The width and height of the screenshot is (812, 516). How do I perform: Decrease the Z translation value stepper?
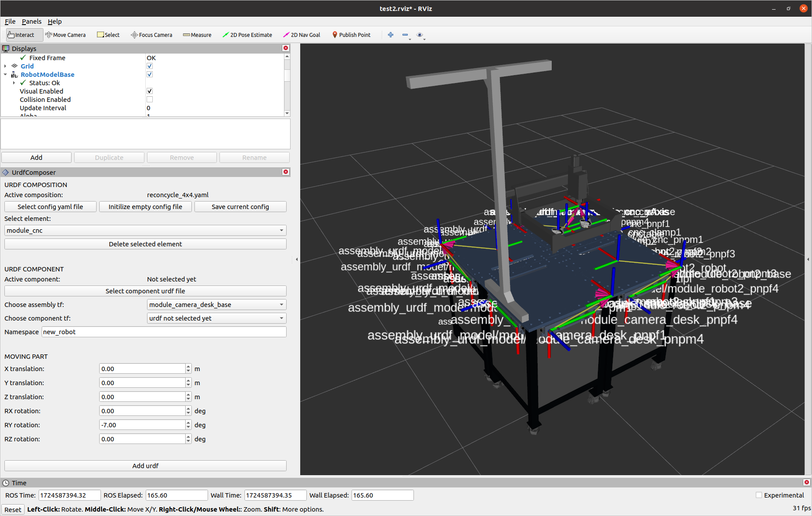coord(188,399)
